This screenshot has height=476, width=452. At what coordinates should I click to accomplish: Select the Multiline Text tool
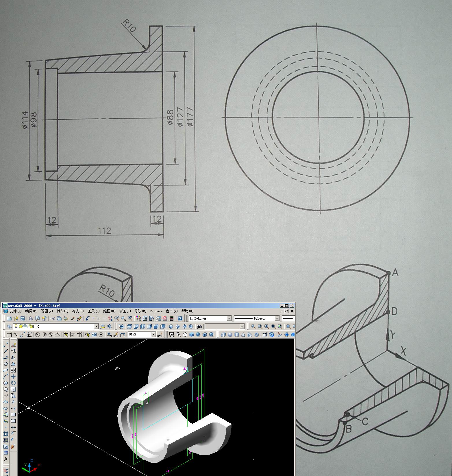(x=6, y=459)
